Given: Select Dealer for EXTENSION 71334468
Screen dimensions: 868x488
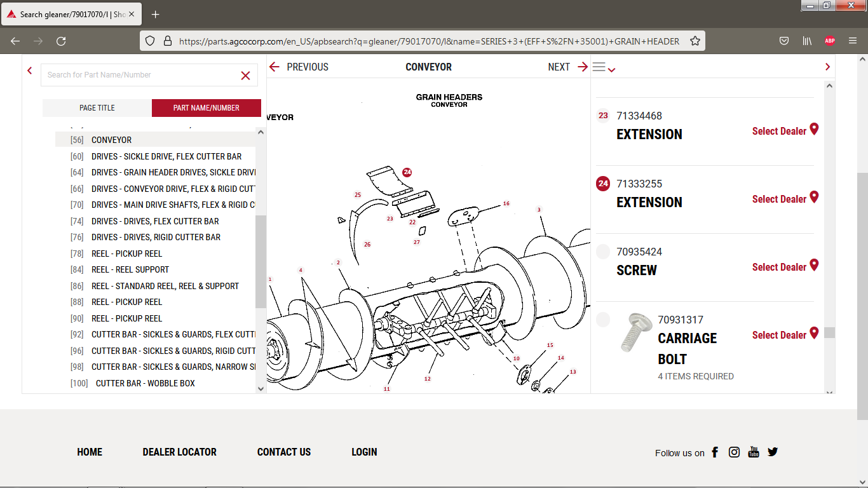Looking at the screenshot, I should pyautogui.click(x=779, y=131).
